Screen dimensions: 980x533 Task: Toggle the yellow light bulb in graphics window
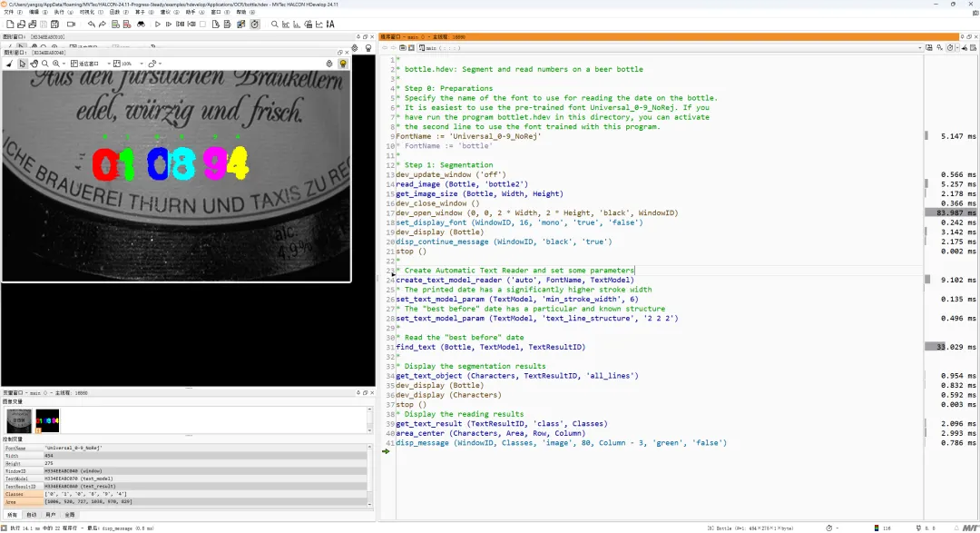(343, 64)
